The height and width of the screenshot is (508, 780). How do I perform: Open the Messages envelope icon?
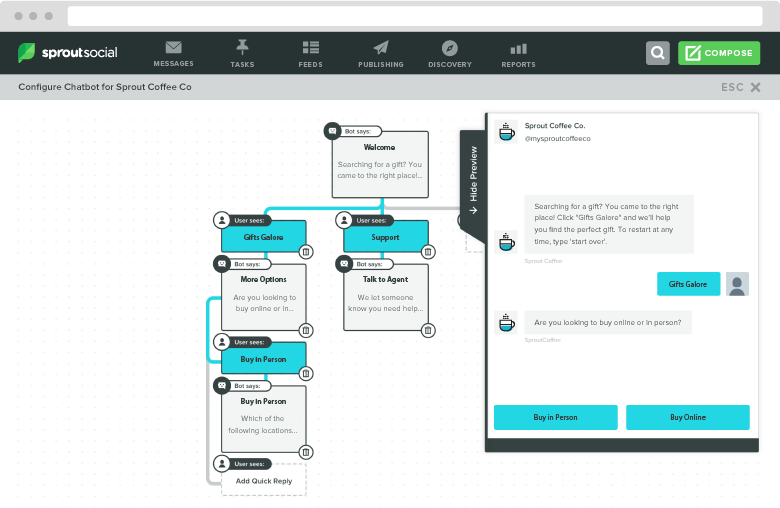pos(173,47)
